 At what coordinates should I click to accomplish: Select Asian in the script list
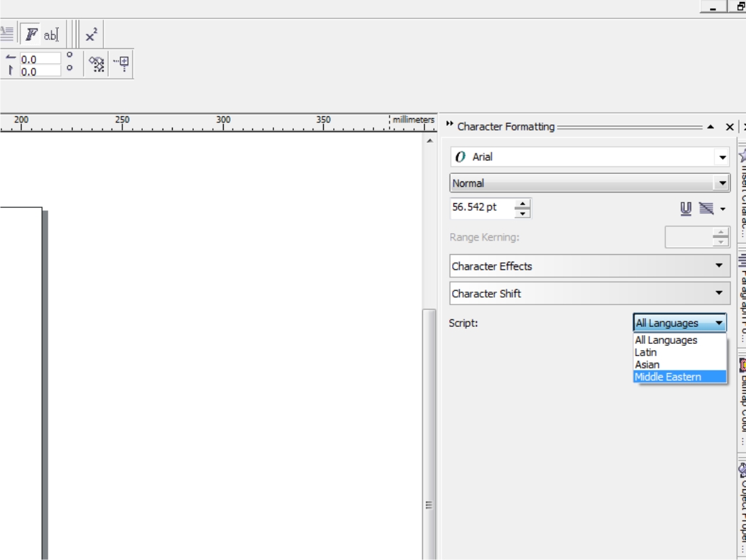pyautogui.click(x=679, y=365)
